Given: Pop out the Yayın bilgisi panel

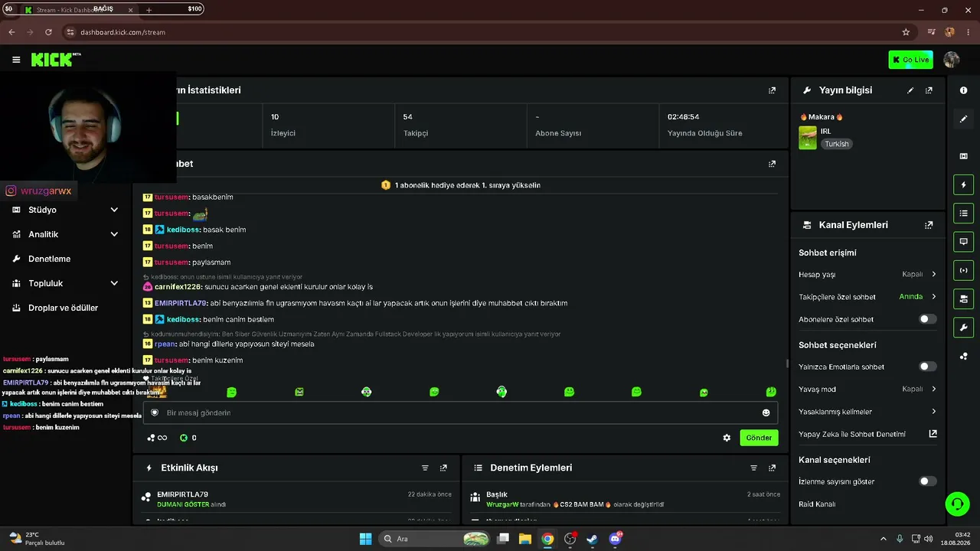Looking at the screenshot, I should [929, 90].
